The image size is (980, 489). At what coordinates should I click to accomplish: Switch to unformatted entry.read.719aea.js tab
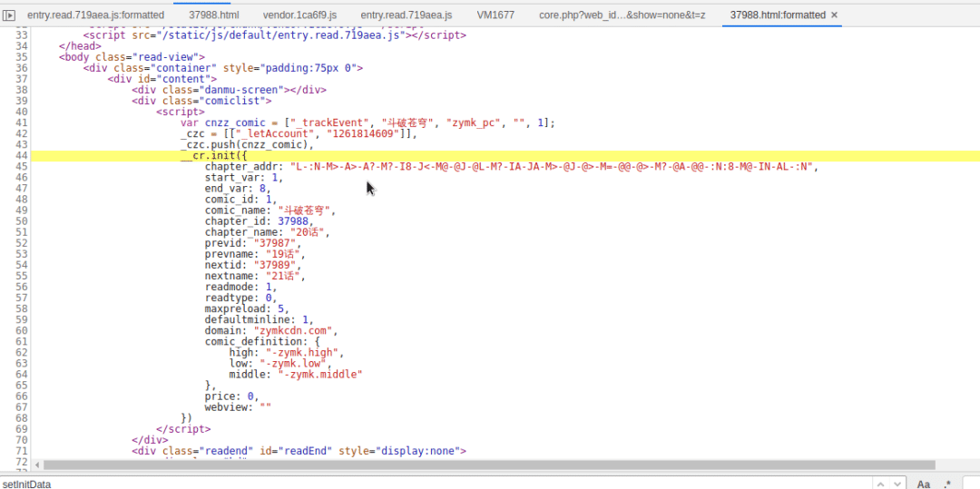click(406, 15)
